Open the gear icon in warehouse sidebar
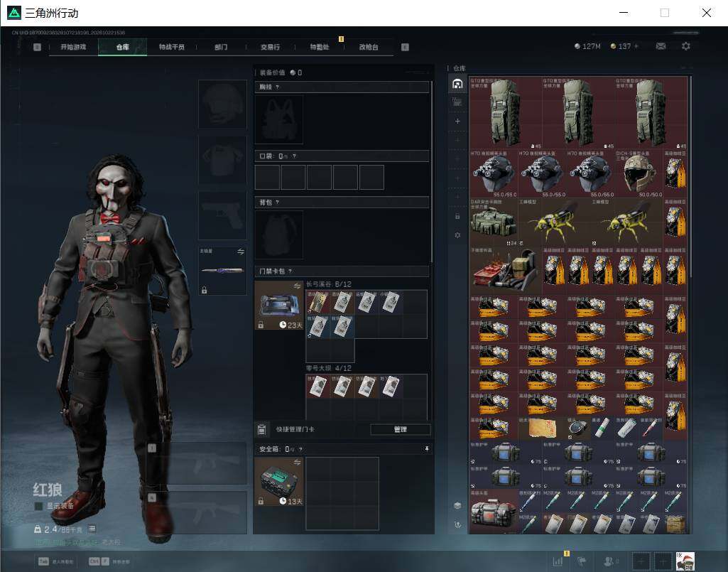The height and width of the screenshot is (572, 728). click(x=457, y=235)
